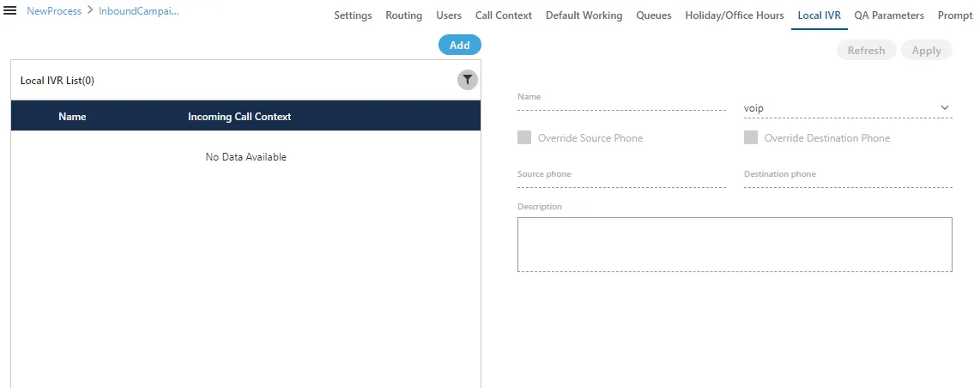980x388 pixels.
Task: Focus the Name input field
Action: click(x=621, y=103)
